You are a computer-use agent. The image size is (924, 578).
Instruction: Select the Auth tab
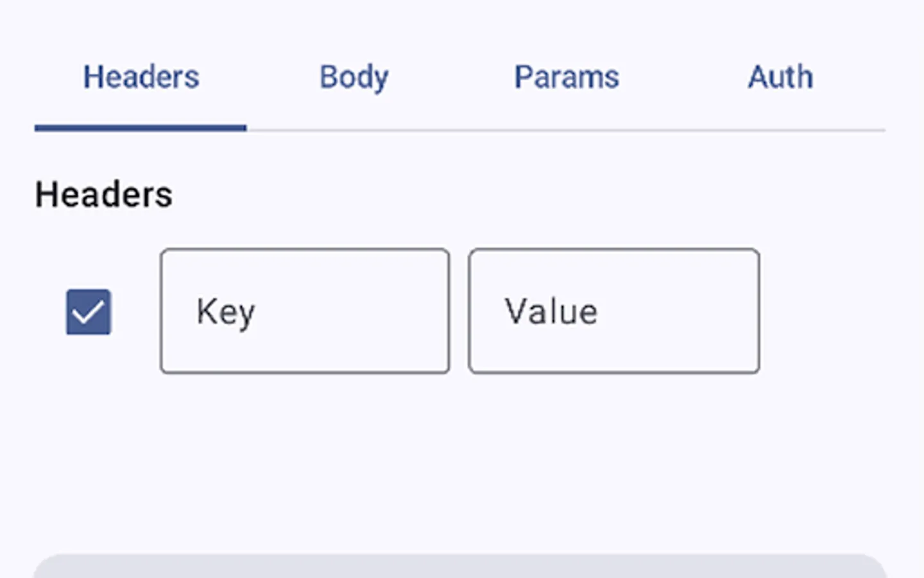(780, 78)
